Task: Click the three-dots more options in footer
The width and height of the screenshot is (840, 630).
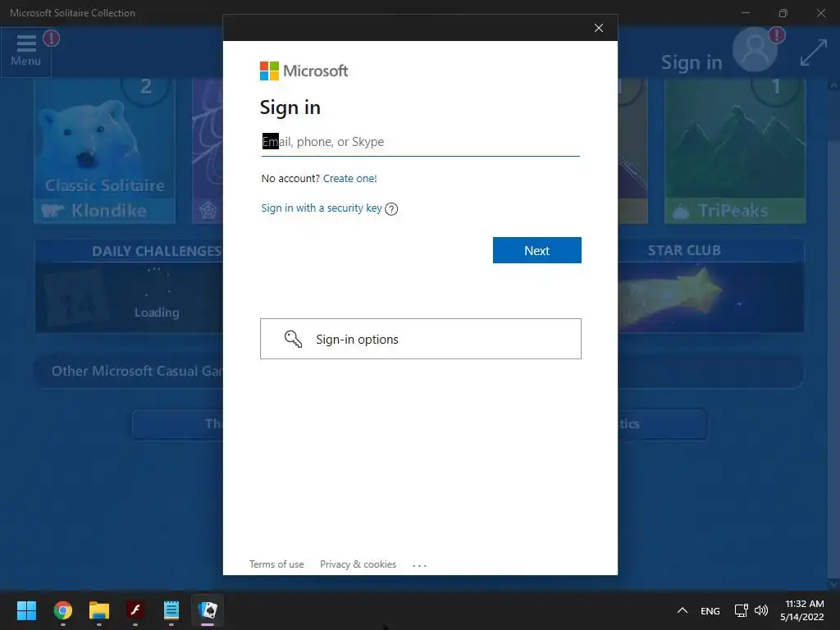Action: tap(419, 565)
